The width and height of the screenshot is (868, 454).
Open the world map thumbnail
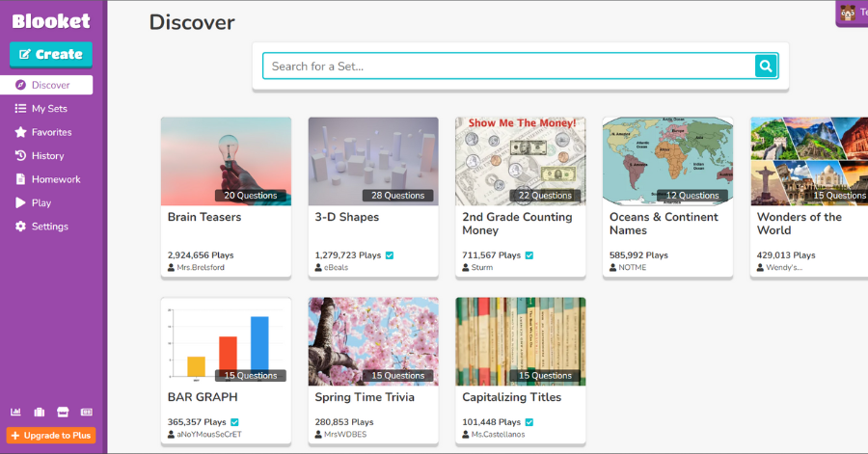[667, 162]
